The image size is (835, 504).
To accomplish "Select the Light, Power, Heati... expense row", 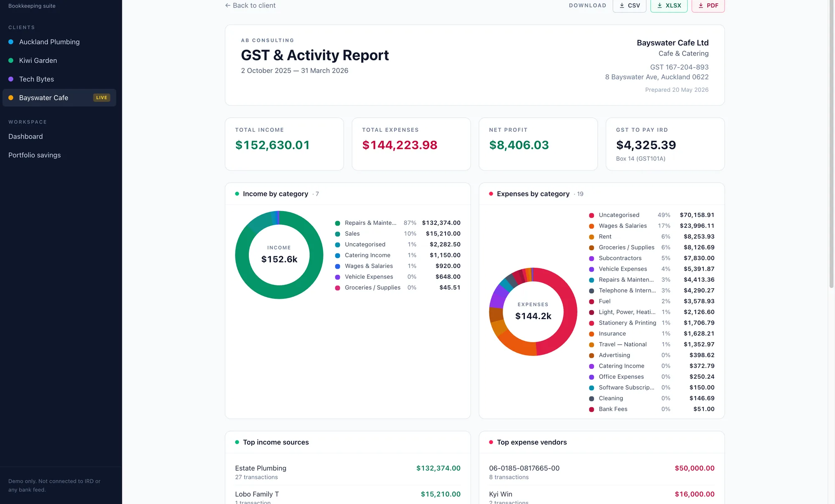I will pyautogui.click(x=651, y=312).
